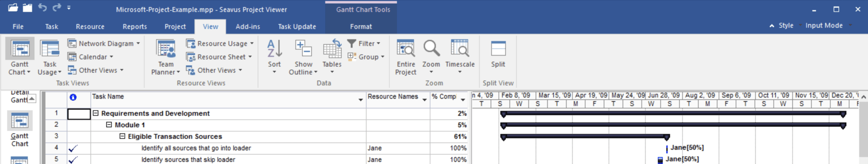This screenshot has height=164, width=868.
Task: Collapse the ribbon with the caret arrow
Action: (772, 26)
